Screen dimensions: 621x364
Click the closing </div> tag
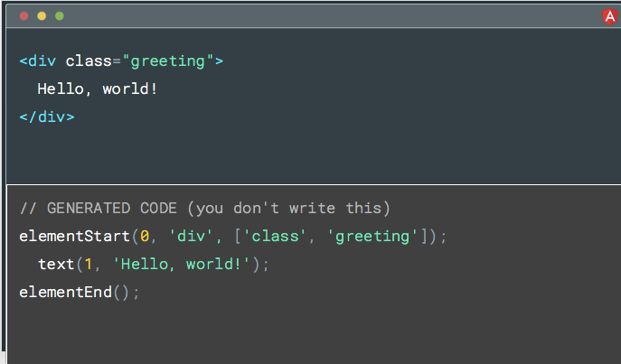(47, 117)
